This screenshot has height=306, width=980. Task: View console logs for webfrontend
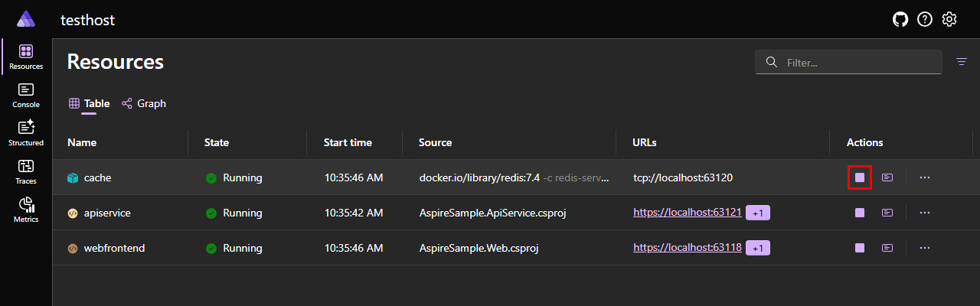[887, 248]
